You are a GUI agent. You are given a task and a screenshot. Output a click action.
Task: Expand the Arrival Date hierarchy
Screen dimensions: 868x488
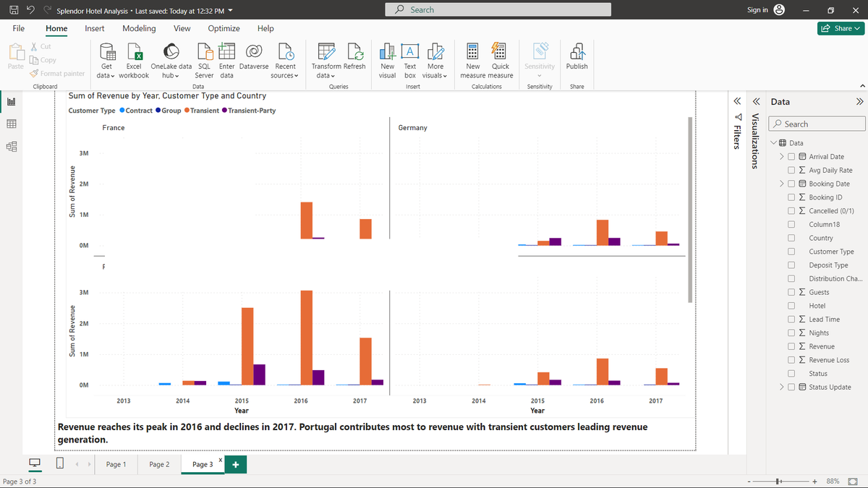782,157
